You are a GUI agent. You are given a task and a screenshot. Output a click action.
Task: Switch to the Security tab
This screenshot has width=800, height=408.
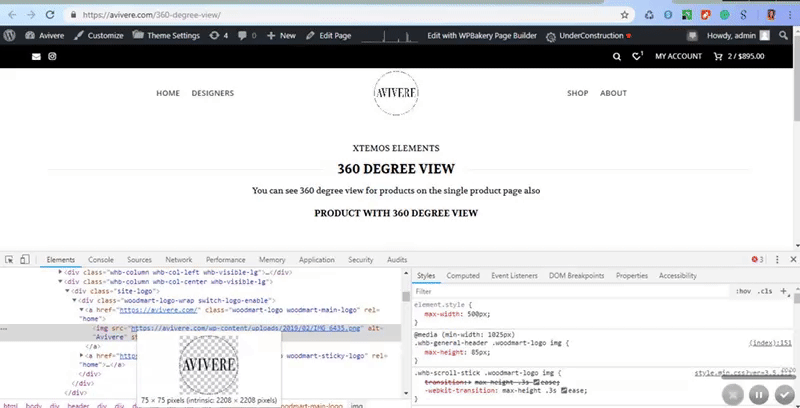tap(361, 260)
